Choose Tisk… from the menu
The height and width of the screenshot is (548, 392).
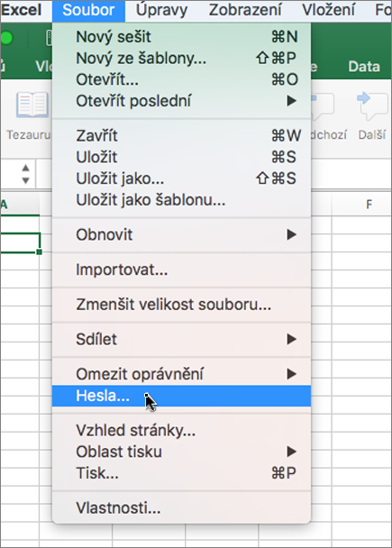[181, 473]
